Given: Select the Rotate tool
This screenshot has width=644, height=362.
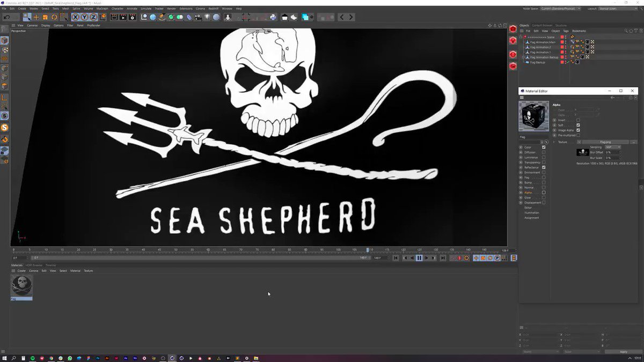Looking at the screenshot, I should point(54,17).
